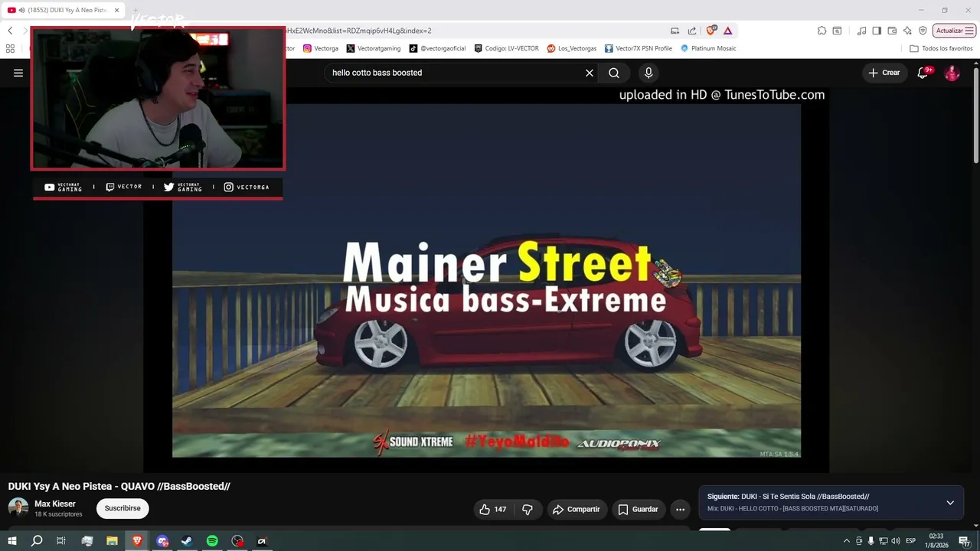The image size is (980, 551).
Task: Start voice search with microphone icon
Action: point(648,73)
